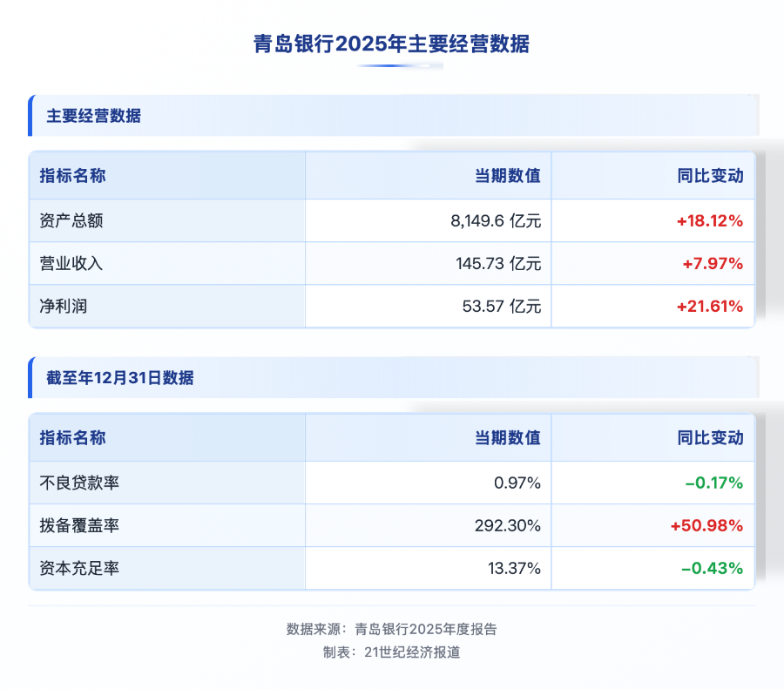The image size is (784, 689).
Task: Click the 数据来源 footer source line
Action: pyautogui.click(x=391, y=629)
